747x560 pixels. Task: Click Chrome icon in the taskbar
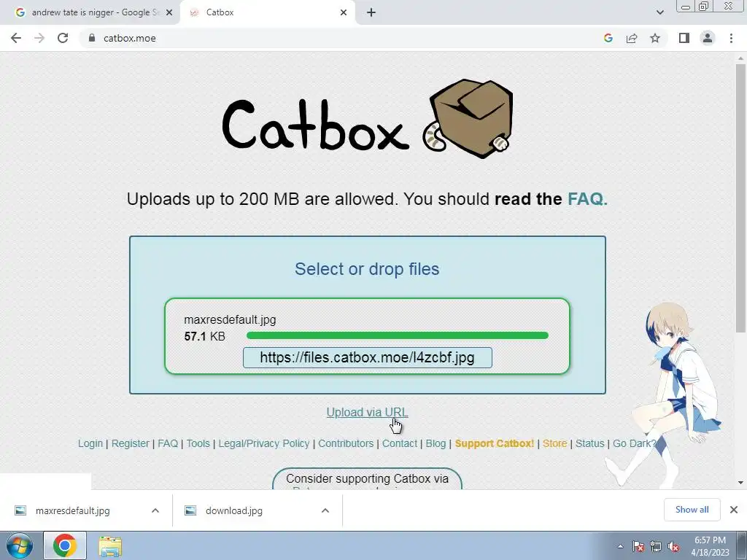[x=65, y=545]
